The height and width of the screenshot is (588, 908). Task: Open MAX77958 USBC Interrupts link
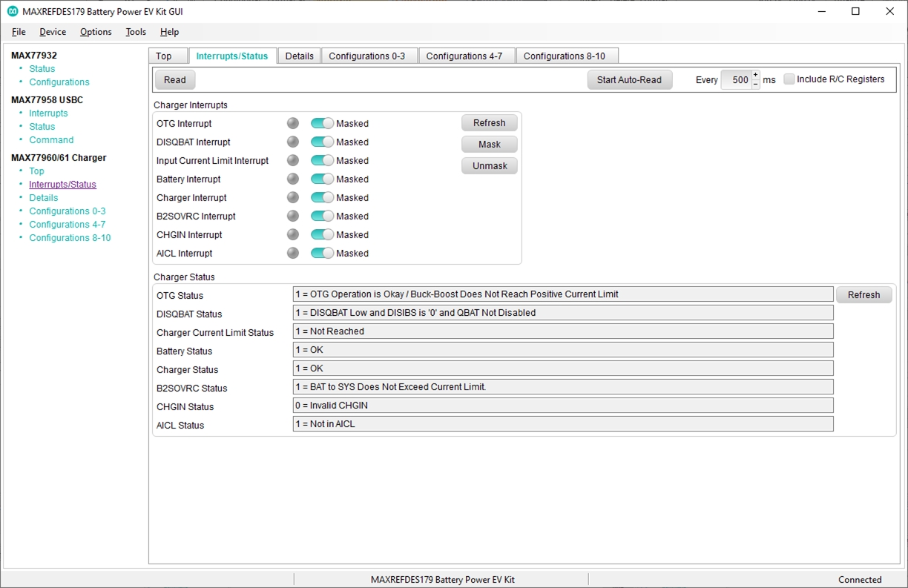pyautogui.click(x=48, y=113)
